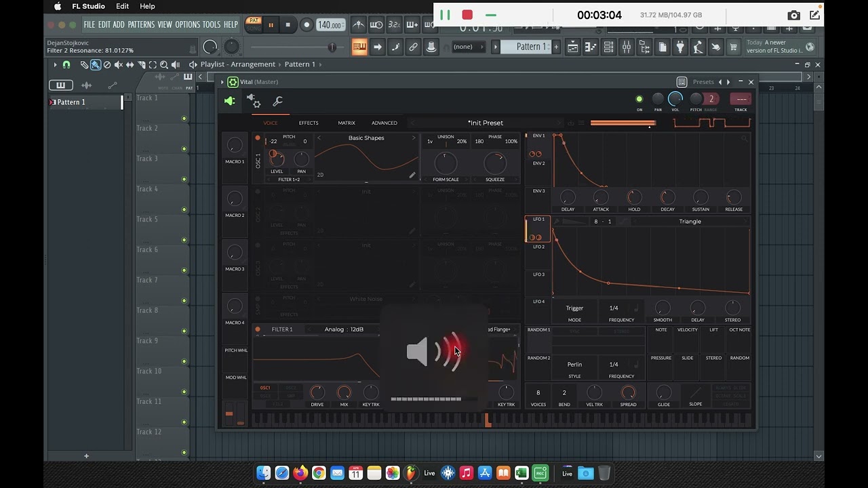Click the add new pattern plus button
The image size is (868, 488).
[556, 47]
